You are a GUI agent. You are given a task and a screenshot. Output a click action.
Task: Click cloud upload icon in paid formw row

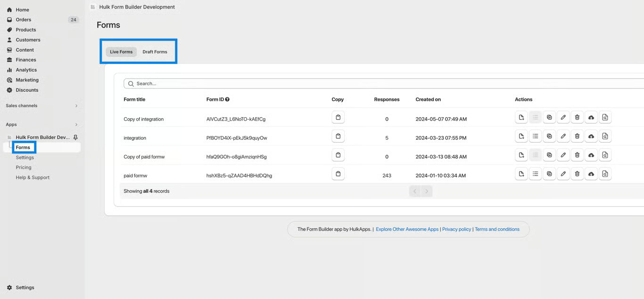pyautogui.click(x=591, y=174)
